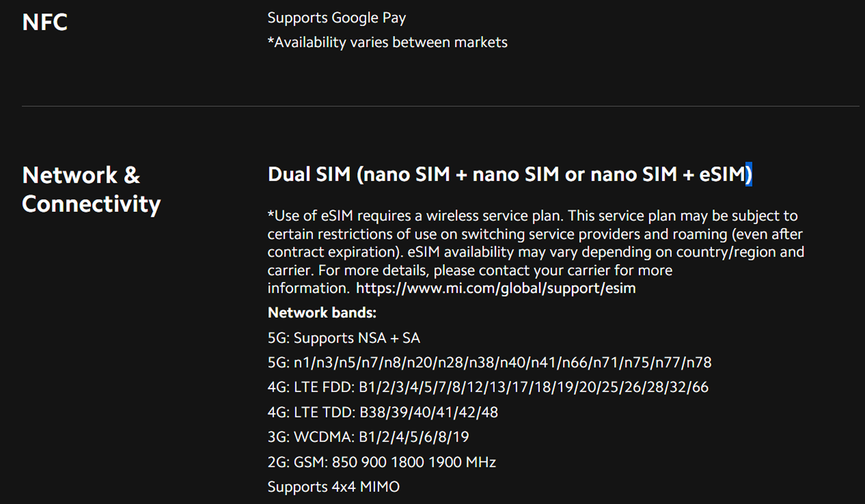Screen dimensions: 865x504
Task: Click the eSIM wireless service plan disclaimer
Action: pos(536,252)
